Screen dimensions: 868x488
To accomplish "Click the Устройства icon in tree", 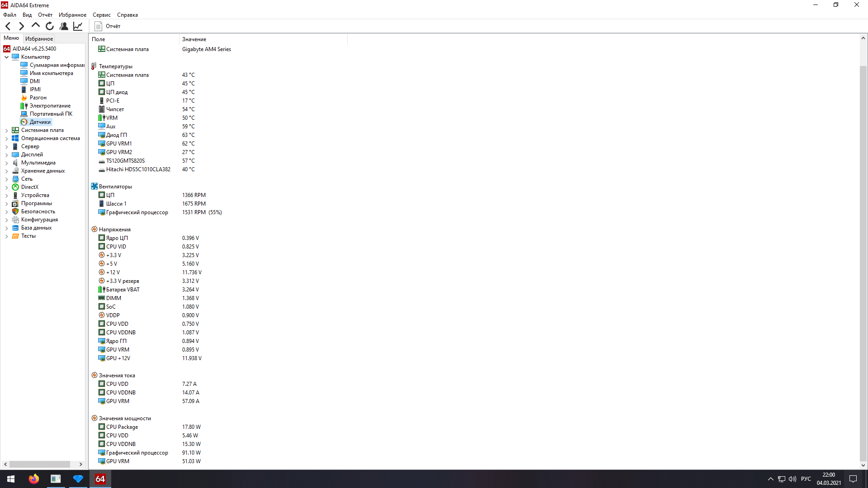I will click(x=15, y=195).
